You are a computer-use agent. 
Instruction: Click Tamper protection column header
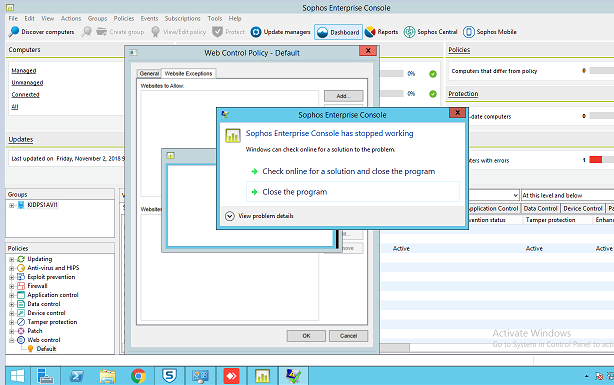point(550,220)
